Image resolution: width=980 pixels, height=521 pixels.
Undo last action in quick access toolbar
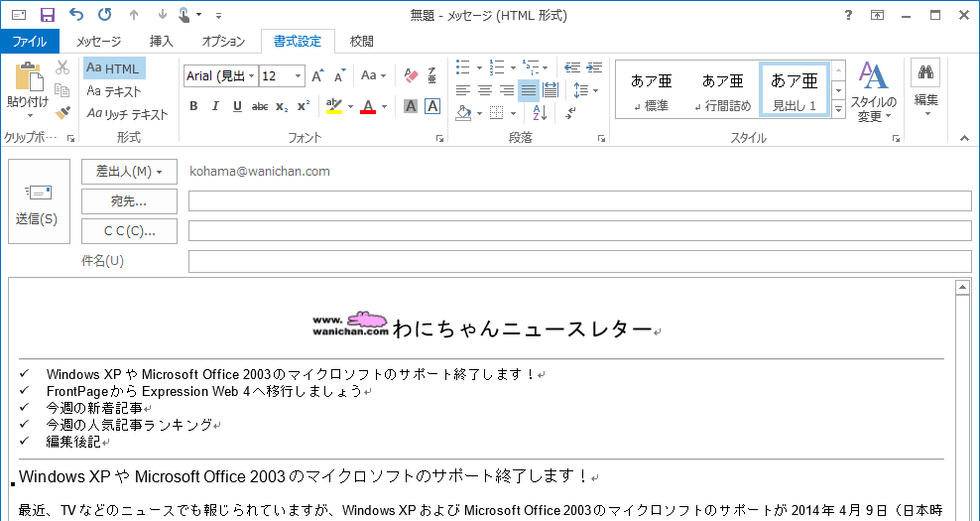75,14
